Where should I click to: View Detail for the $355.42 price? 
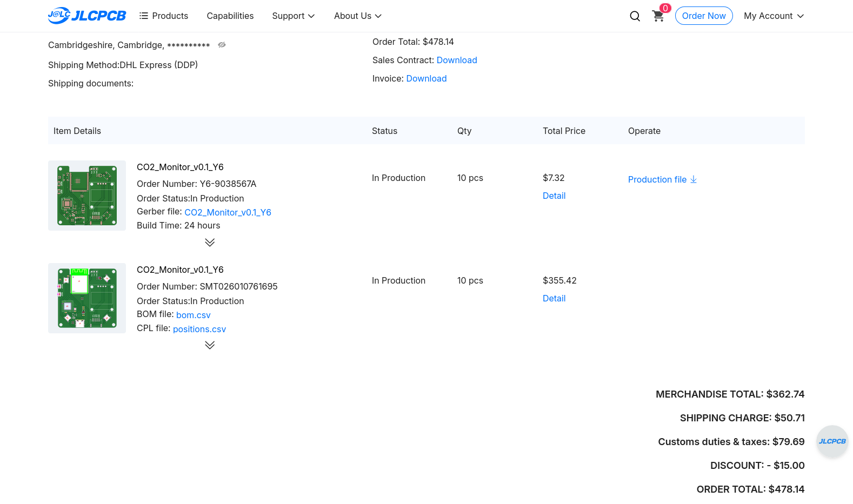click(554, 298)
